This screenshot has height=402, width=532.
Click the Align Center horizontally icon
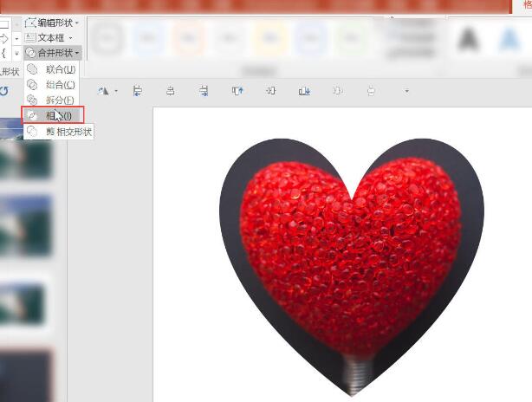click(171, 91)
